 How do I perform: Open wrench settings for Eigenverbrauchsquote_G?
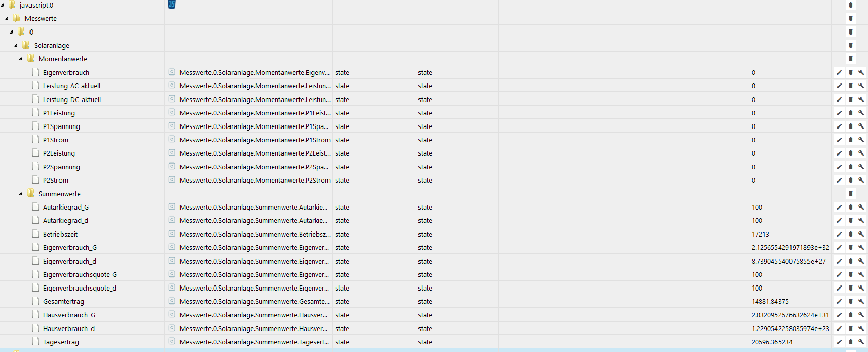click(x=861, y=274)
